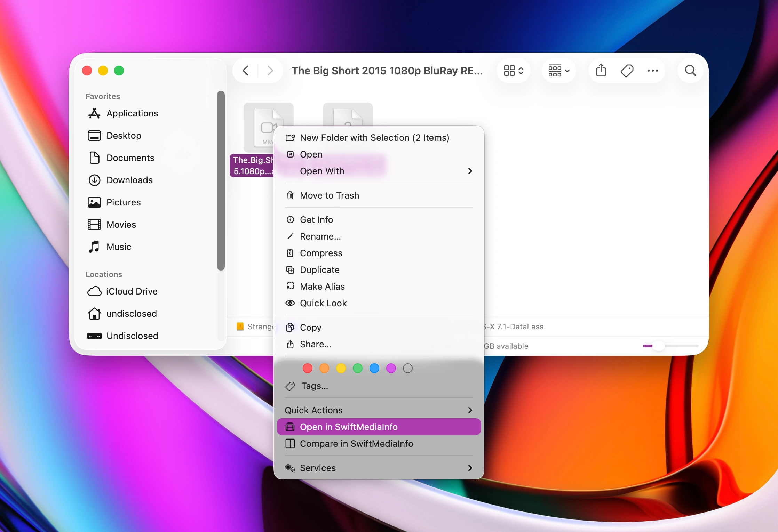Apply the green tag color
The image size is (778, 532).
pyautogui.click(x=358, y=368)
